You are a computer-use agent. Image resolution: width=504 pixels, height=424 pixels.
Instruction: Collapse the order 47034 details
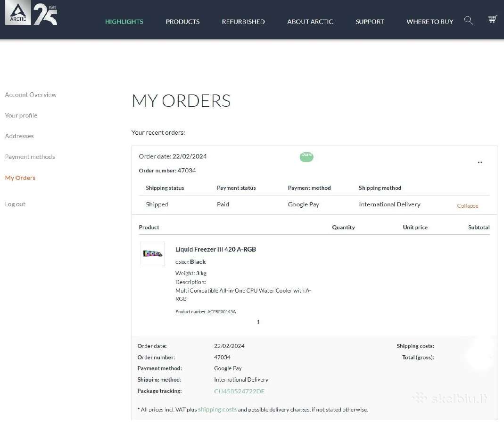tap(468, 206)
